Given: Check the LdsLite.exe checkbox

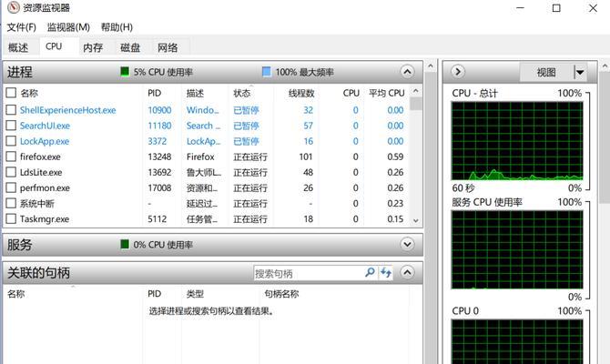Looking at the screenshot, I should pyautogui.click(x=11, y=172).
